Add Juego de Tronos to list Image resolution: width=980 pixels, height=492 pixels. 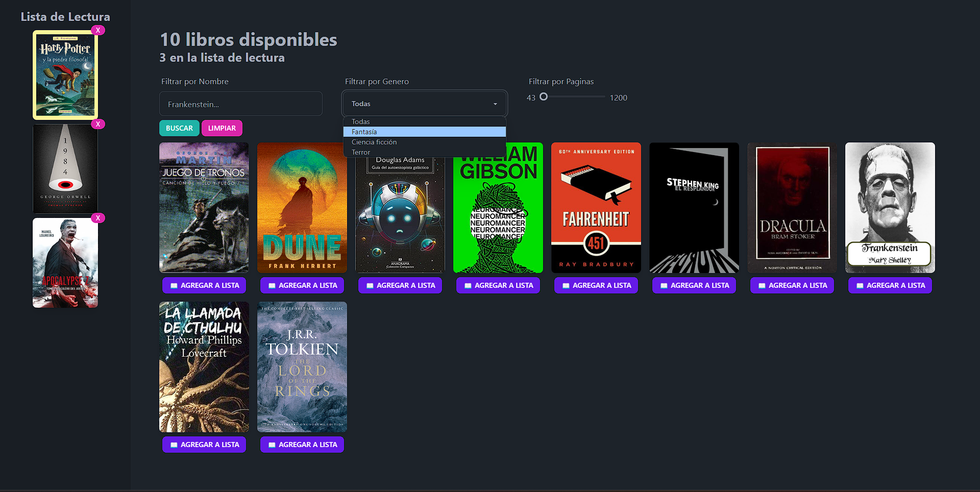pos(204,285)
